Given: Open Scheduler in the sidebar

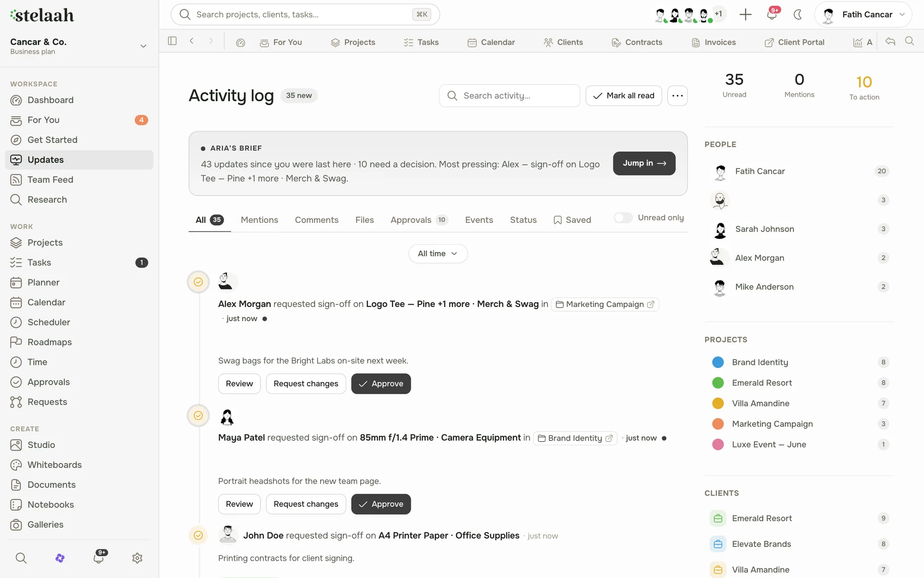Looking at the screenshot, I should click(x=79, y=322).
